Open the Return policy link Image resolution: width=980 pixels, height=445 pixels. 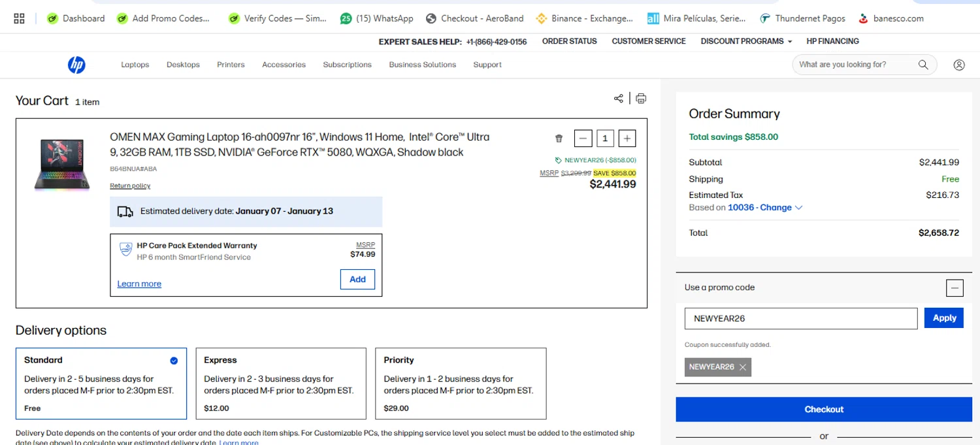[x=130, y=186]
